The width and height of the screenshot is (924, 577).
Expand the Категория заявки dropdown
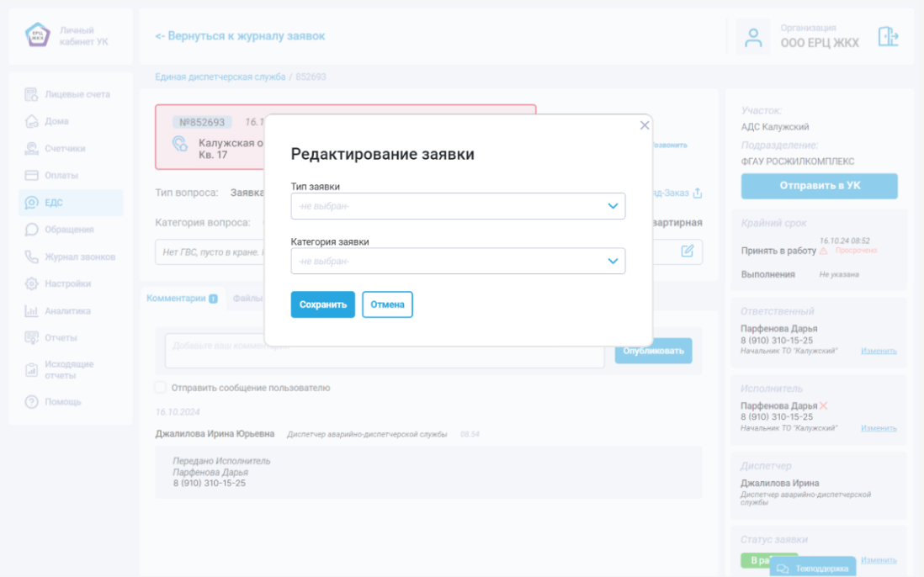pyautogui.click(x=458, y=261)
